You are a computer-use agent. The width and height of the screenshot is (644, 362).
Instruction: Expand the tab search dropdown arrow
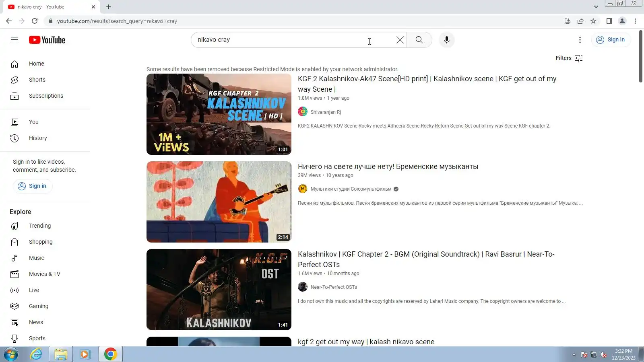tap(596, 7)
